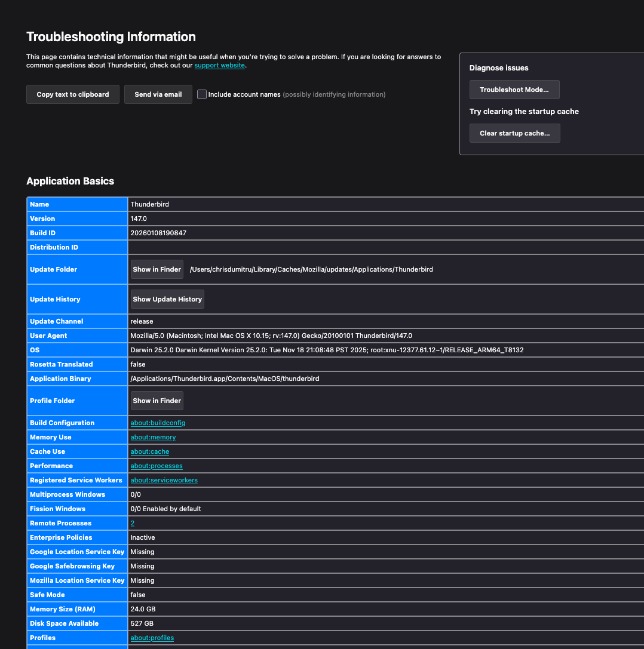644x649 pixels.
Task: Select the Version value 147.0
Action: pyautogui.click(x=139, y=219)
